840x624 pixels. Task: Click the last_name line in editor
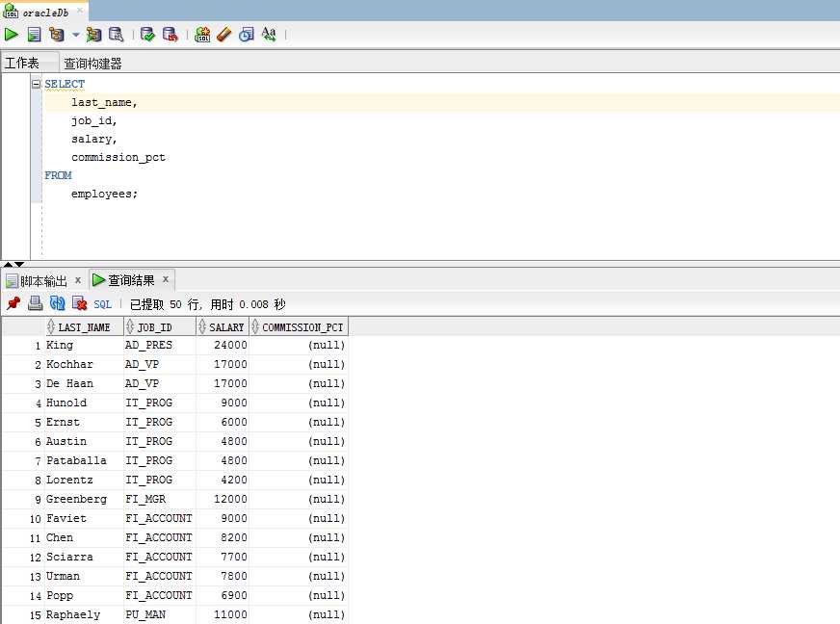tap(104, 102)
